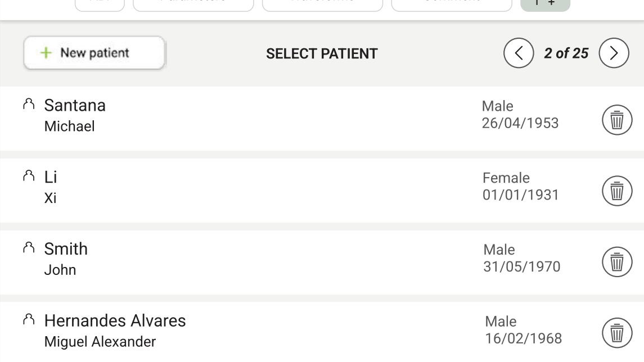Delete patient record for Santana Michael

click(617, 120)
